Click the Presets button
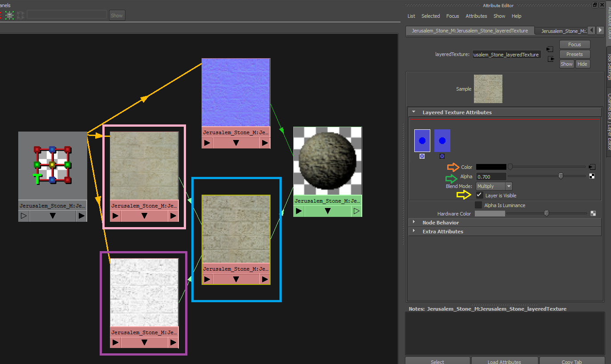Screen dimensions: 611x364 [574, 54]
